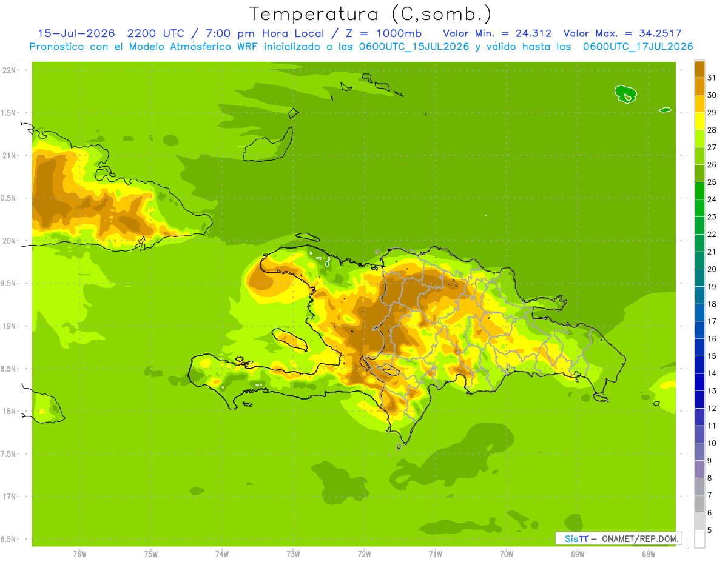This screenshot has width=728, height=562.
Task: Select the top brown legend swatch above 31
Action: coord(699,69)
